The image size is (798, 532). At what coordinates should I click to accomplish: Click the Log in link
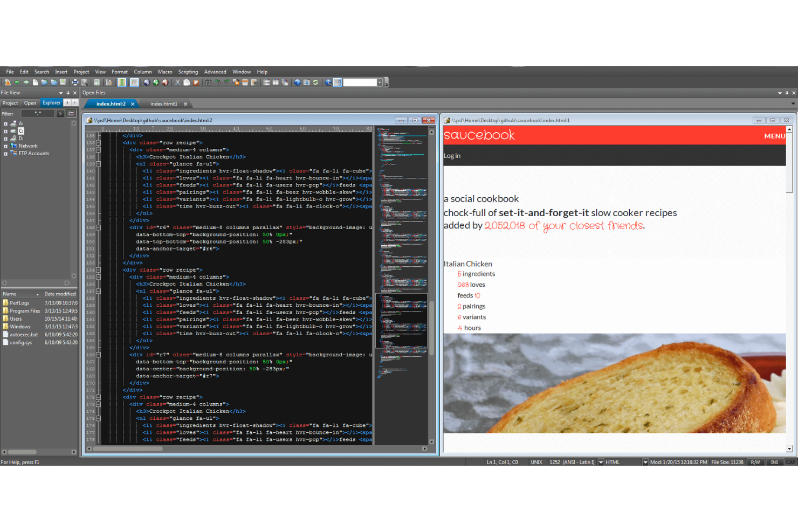coord(452,156)
